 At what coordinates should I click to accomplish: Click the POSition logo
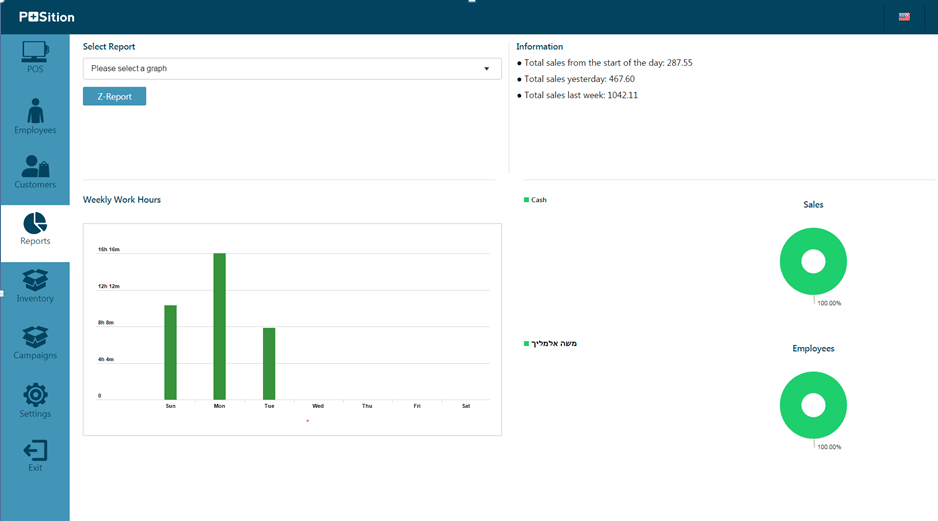tap(46, 17)
